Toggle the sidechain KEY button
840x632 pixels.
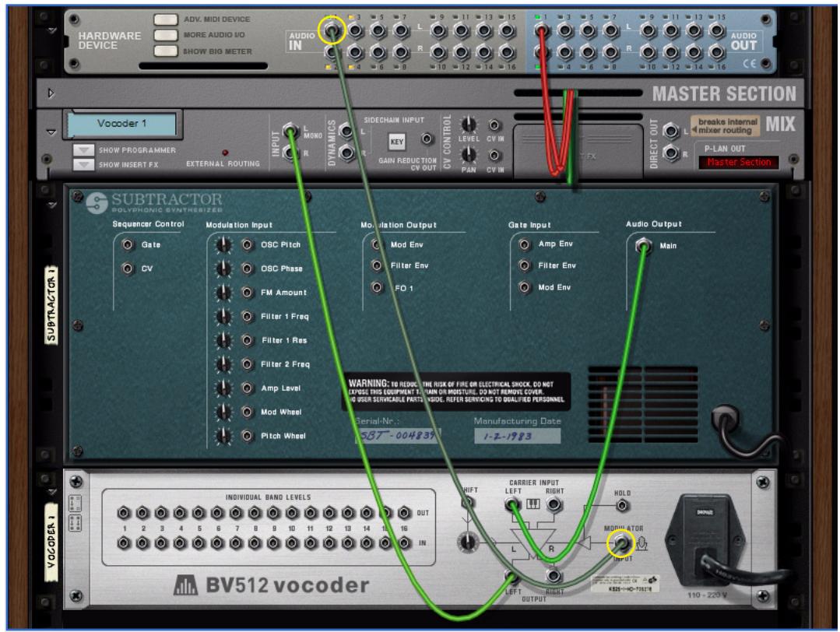tap(397, 142)
